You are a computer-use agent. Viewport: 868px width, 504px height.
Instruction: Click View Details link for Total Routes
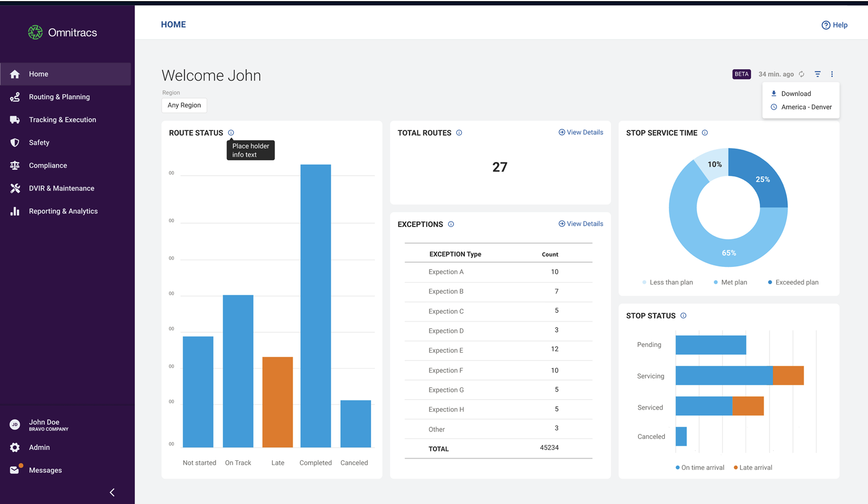[x=580, y=132]
